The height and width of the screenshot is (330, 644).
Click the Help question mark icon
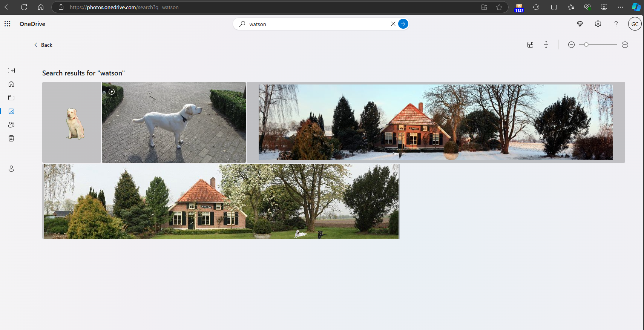[616, 24]
